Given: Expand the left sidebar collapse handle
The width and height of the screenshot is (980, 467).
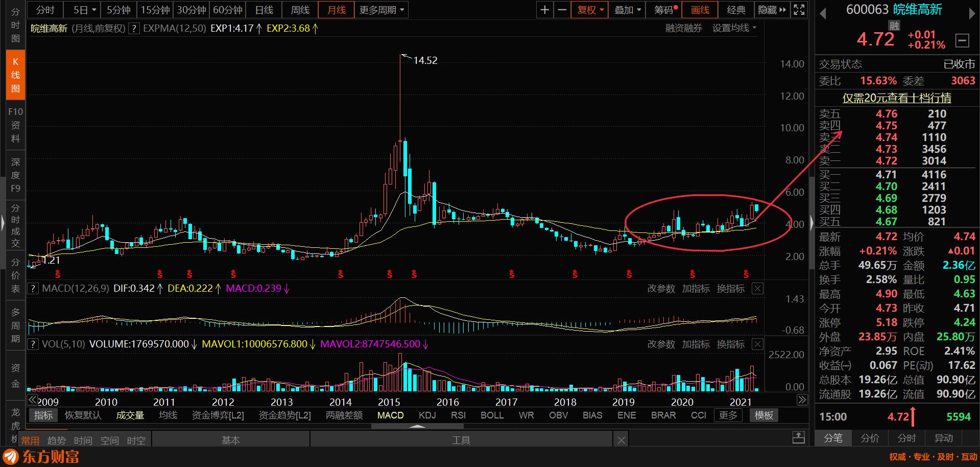Looking at the screenshot, I should coord(3,222).
